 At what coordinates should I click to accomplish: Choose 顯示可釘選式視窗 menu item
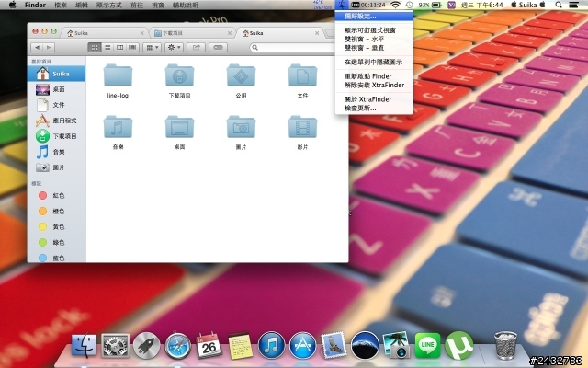(374, 30)
